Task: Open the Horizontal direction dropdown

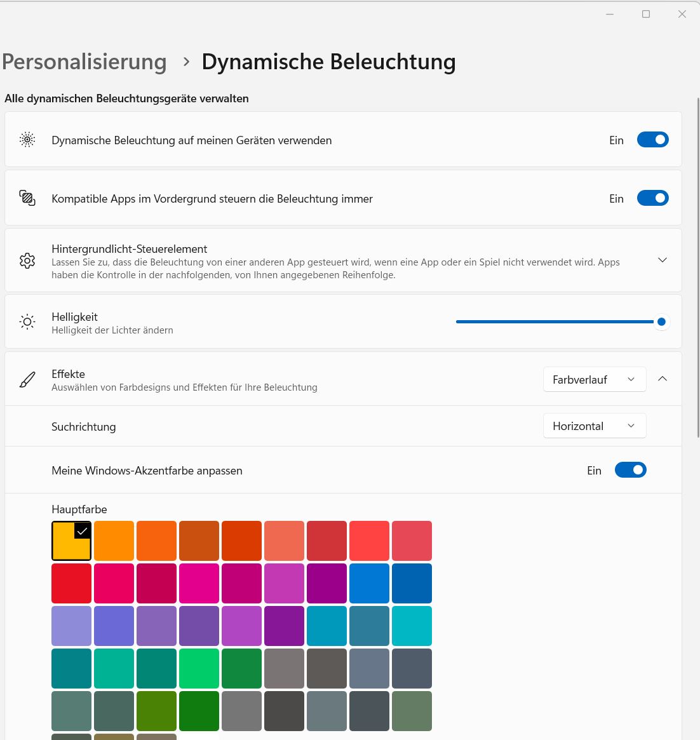Action: pos(594,426)
